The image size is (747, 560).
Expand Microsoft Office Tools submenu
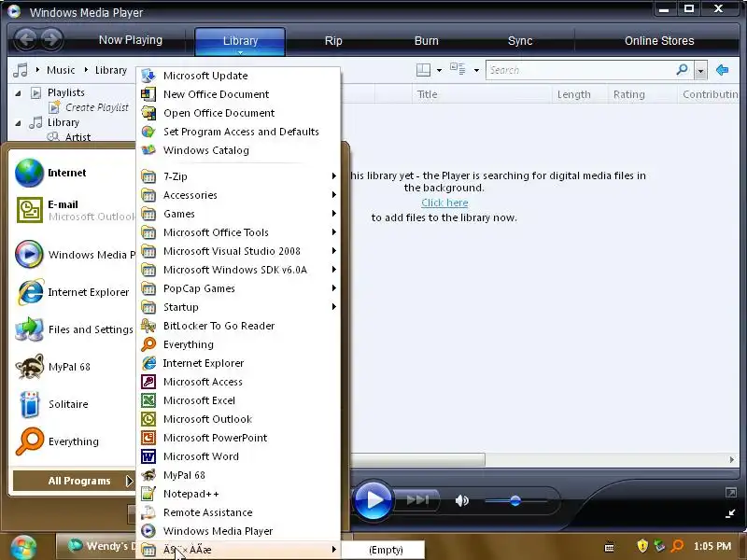tap(238, 232)
